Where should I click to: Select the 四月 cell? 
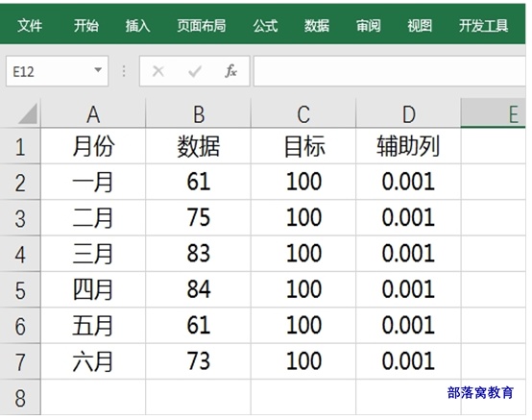(93, 290)
